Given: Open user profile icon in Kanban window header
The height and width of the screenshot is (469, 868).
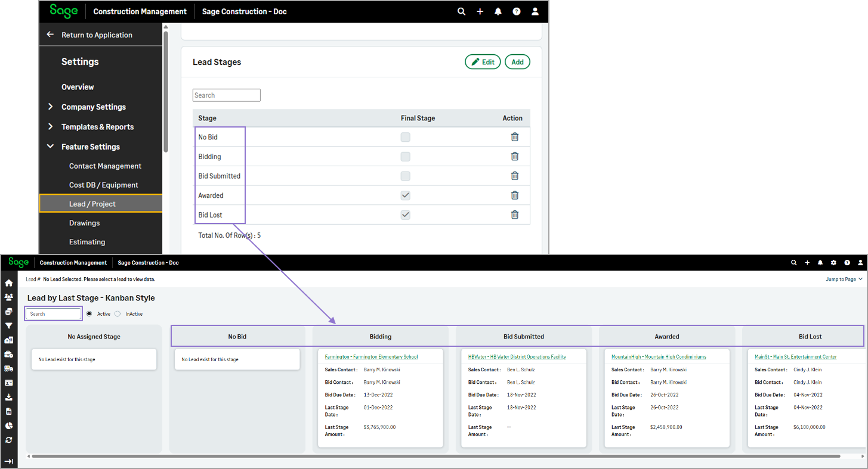Looking at the screenshot, I should (x=860, y=263).
